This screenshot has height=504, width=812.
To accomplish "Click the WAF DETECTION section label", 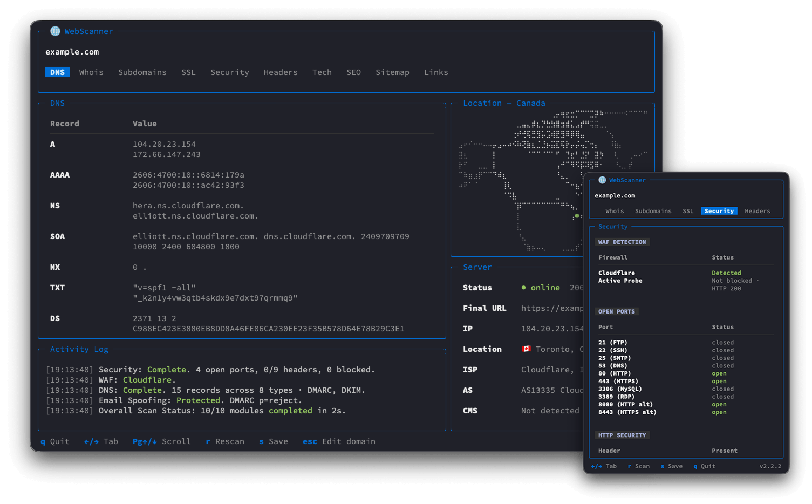I will (622, 242).
